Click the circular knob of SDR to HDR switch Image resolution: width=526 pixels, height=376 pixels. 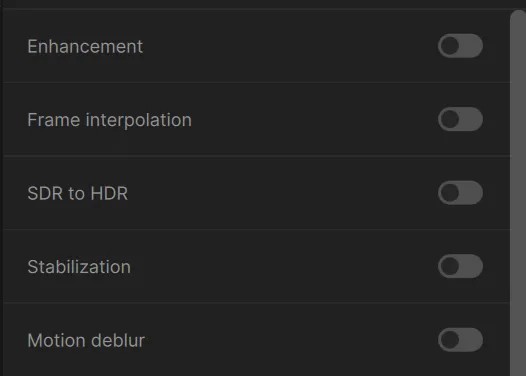[x=450, y=193]
